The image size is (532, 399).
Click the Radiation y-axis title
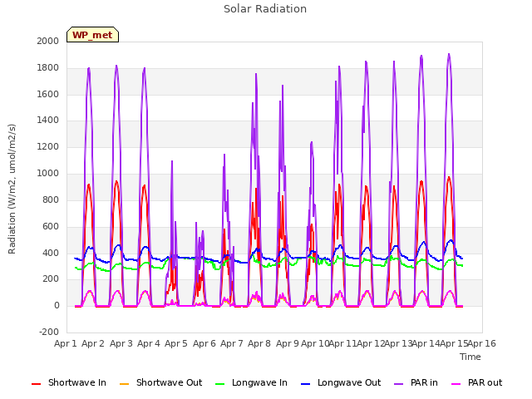[12, 189]
